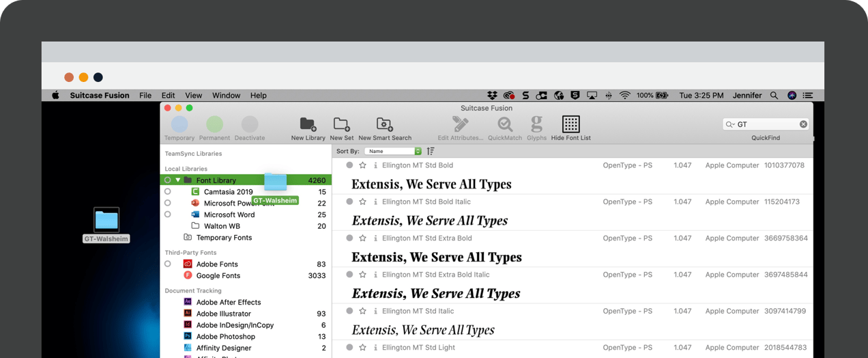The width and height of the screenshot is (868, 358).
Task: Select Google Fonts in the sidebar
Action: point(218,275)
